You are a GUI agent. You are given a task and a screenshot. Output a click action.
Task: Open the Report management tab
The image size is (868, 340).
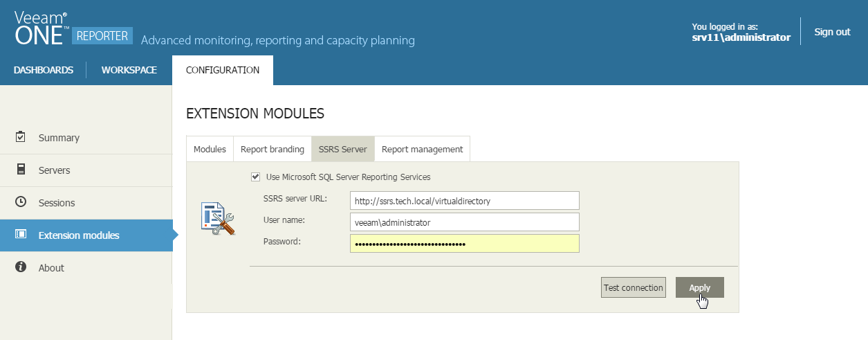[x=422, y=149]
